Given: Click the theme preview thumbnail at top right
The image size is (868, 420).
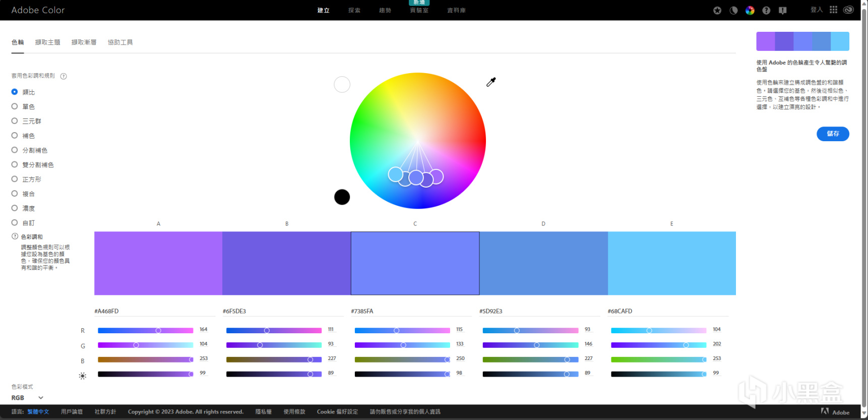Looking at the screenshot, I should click(802, 41).
